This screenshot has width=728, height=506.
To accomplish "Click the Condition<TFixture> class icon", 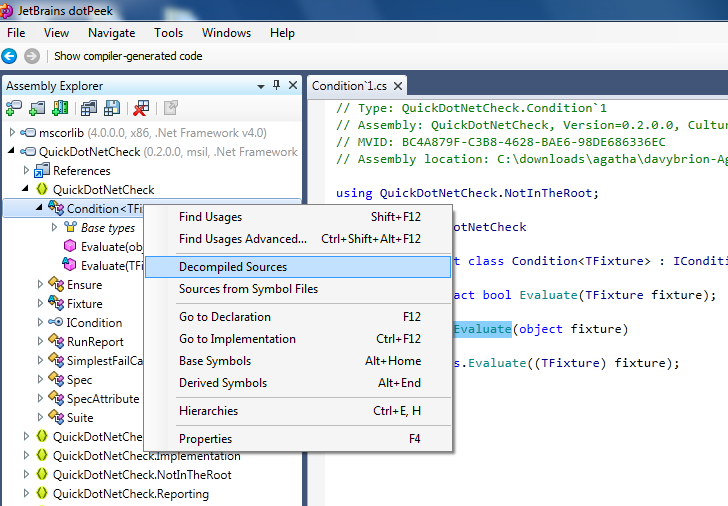I will coord(56,208).
